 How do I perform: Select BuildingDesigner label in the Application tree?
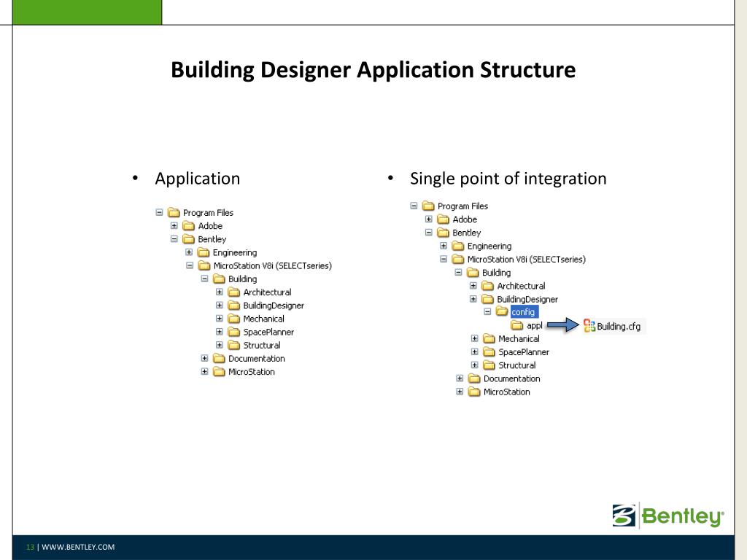(x=274, y=306)
